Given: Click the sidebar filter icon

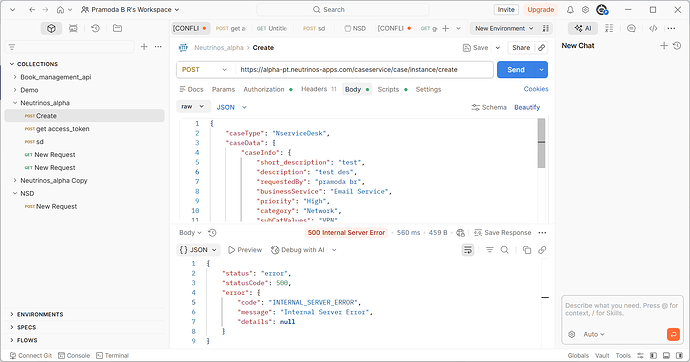Looking at the screenshot, I should tap(12, 47).
